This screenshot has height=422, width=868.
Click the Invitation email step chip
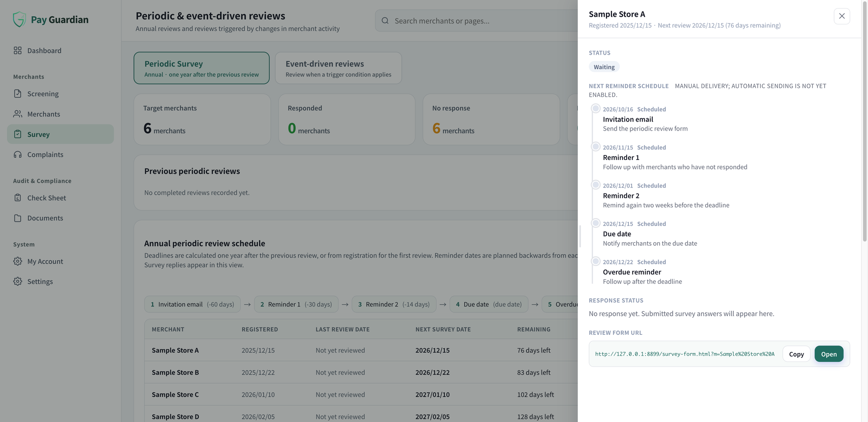tap(193, 305)
